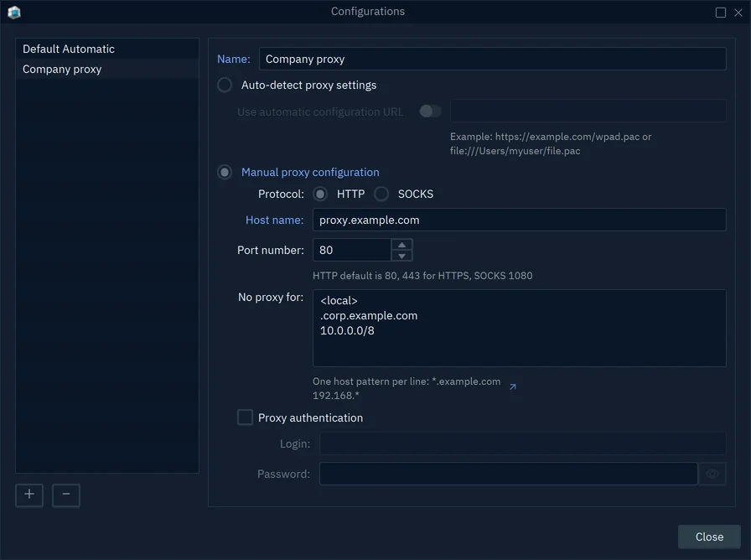
Task: Click the Name input field
Action: pos(492,59)
